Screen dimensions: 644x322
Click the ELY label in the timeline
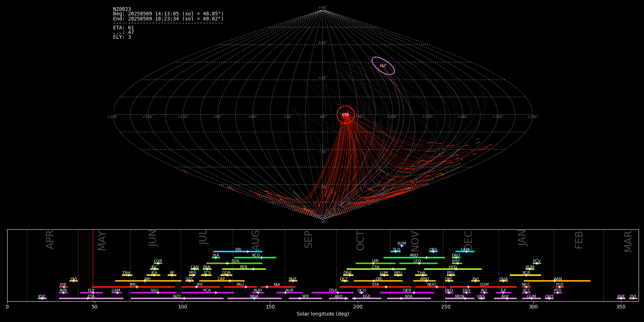click(91, 291)
